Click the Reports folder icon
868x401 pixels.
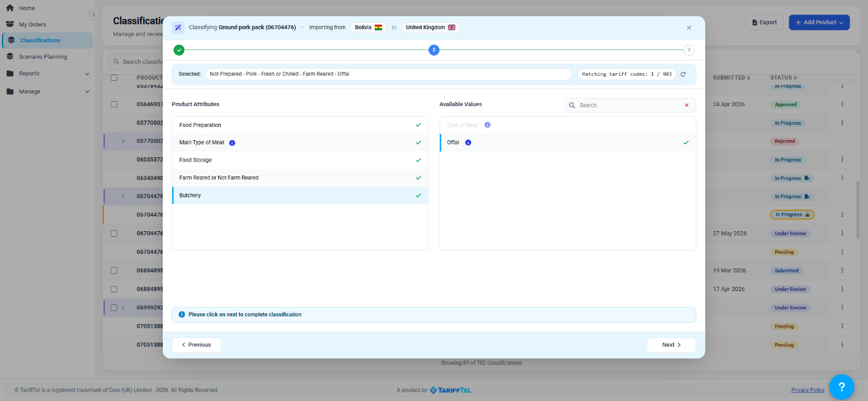(10, 73)
